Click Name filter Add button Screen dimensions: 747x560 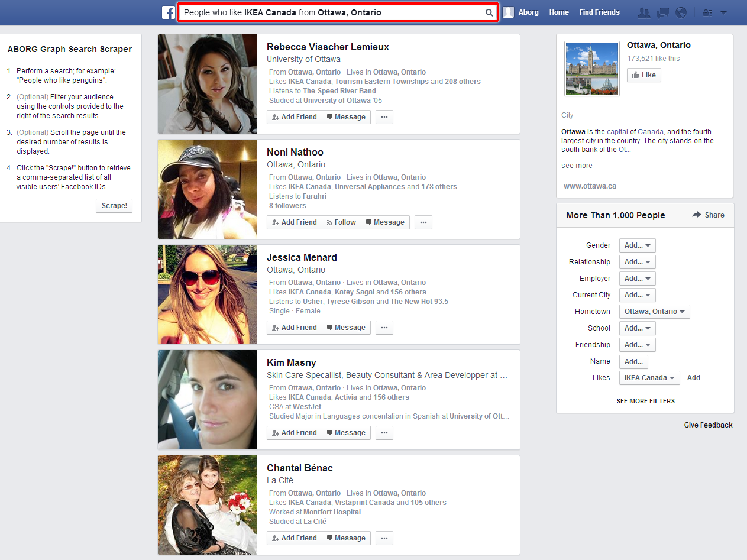[633, 361]
